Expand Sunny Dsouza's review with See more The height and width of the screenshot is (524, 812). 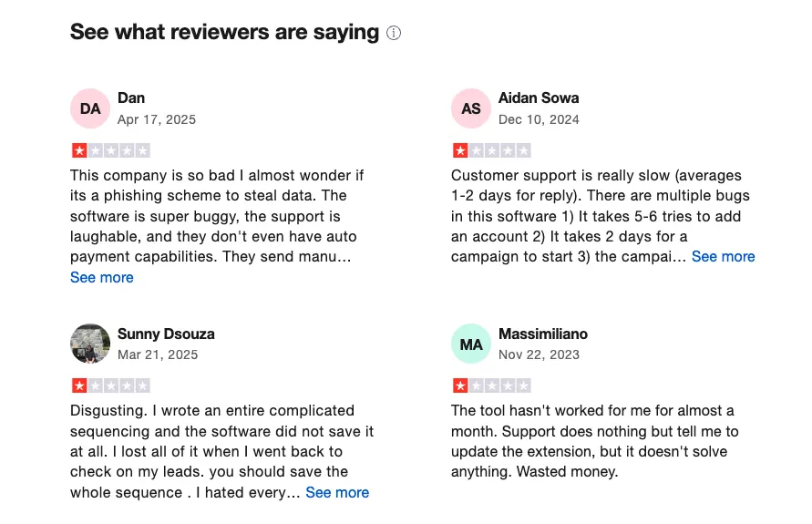[337, 492]
